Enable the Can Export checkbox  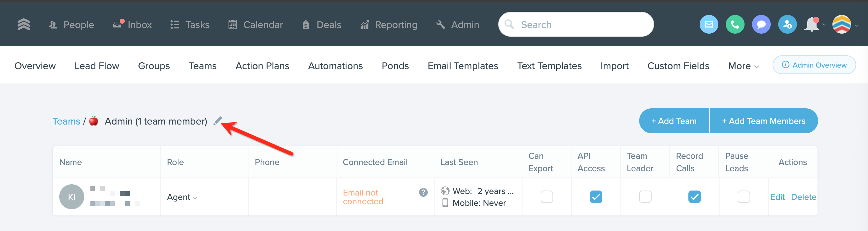click(x=547, y=197)
